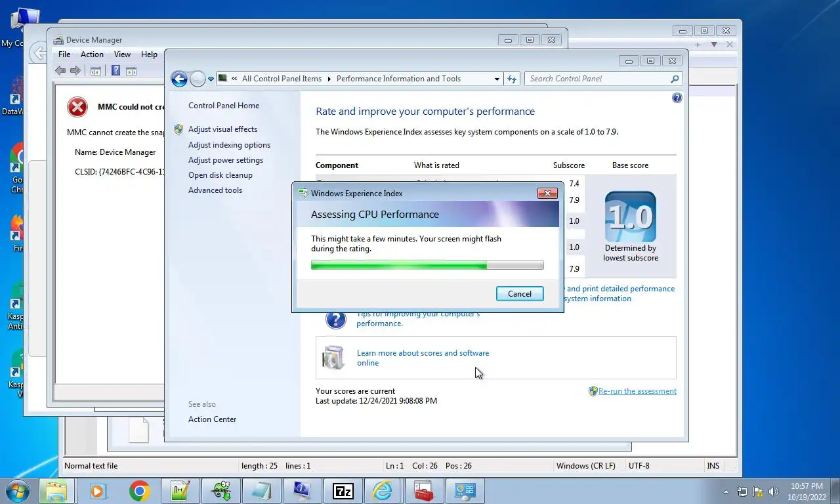This screenshot has width=840, height=504.
Task: Open Action menu in Device Manager
Action: coord(92,54)
